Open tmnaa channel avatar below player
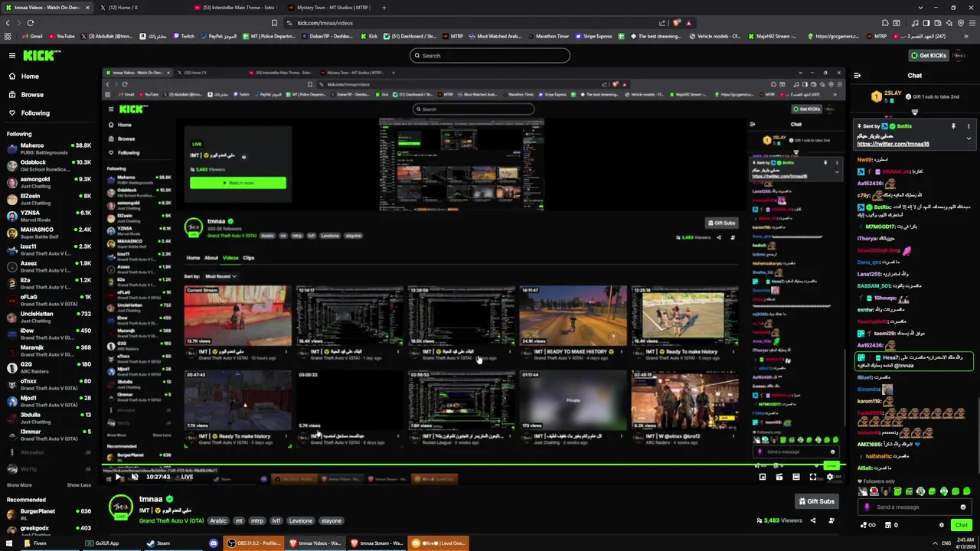 (120, 507)
